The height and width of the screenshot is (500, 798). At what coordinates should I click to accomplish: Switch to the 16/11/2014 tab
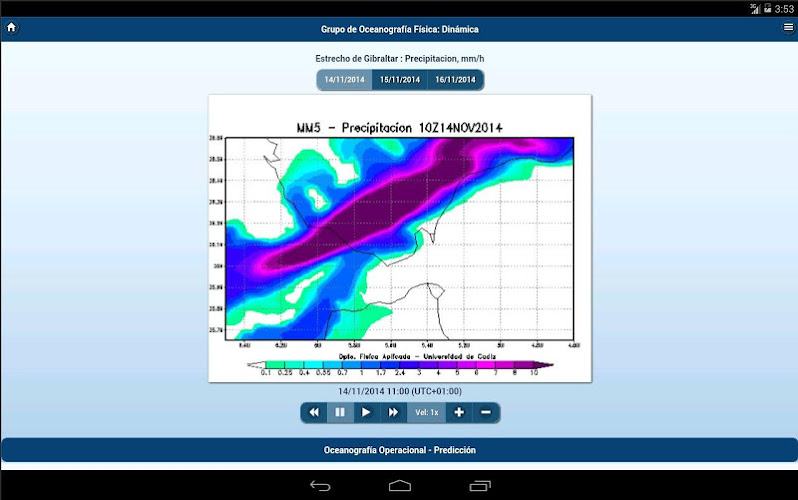455,80
